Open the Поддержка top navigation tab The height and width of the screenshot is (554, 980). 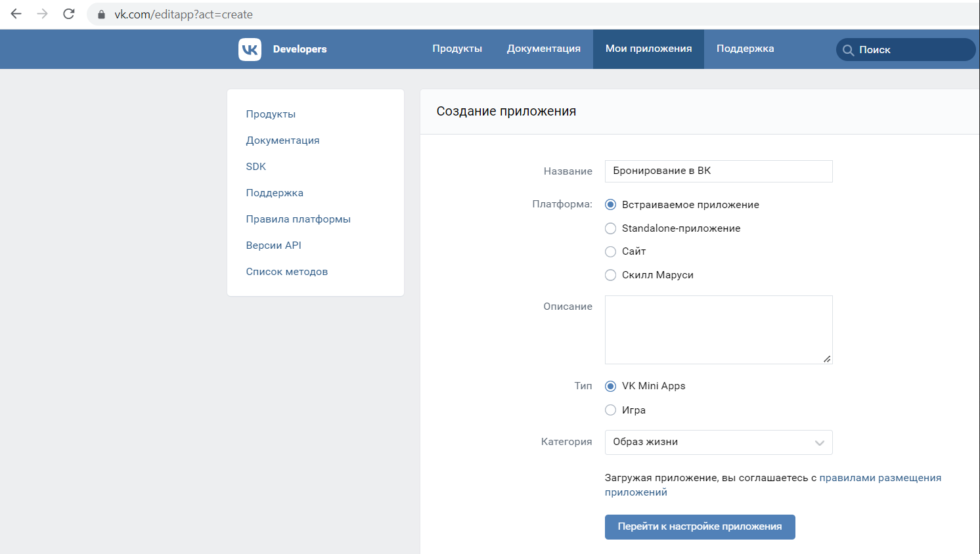[x=745, y=49]
